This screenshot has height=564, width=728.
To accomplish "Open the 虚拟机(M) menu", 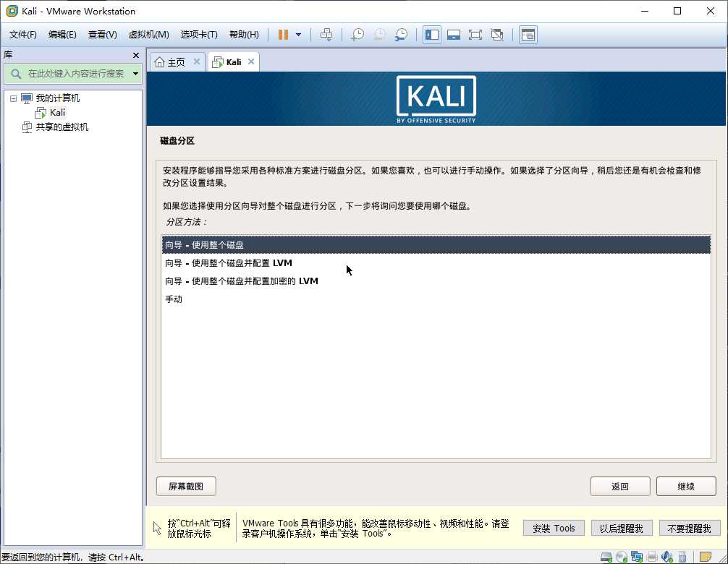I will (x=148, y=35).
